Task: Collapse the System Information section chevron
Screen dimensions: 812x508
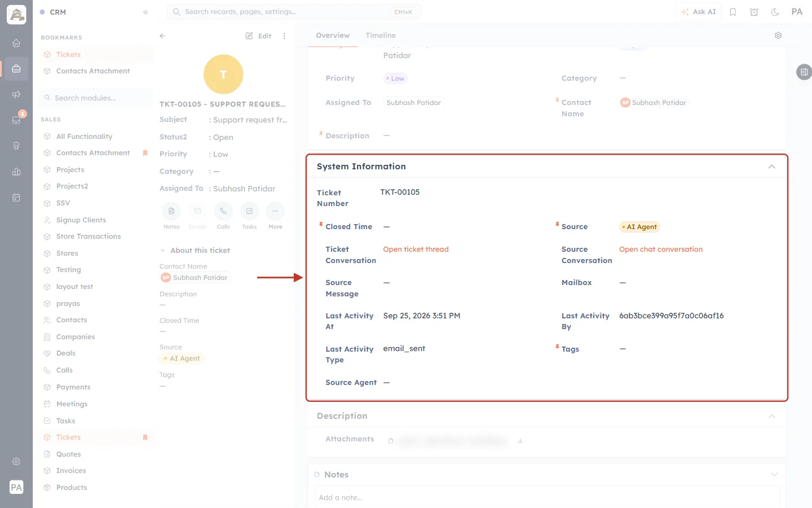Action: pos(772,167)
